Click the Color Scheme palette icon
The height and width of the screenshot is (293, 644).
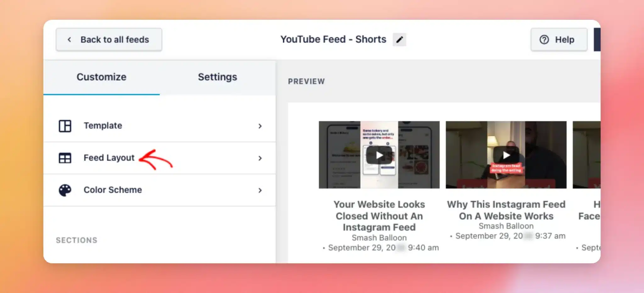point(65,190)
